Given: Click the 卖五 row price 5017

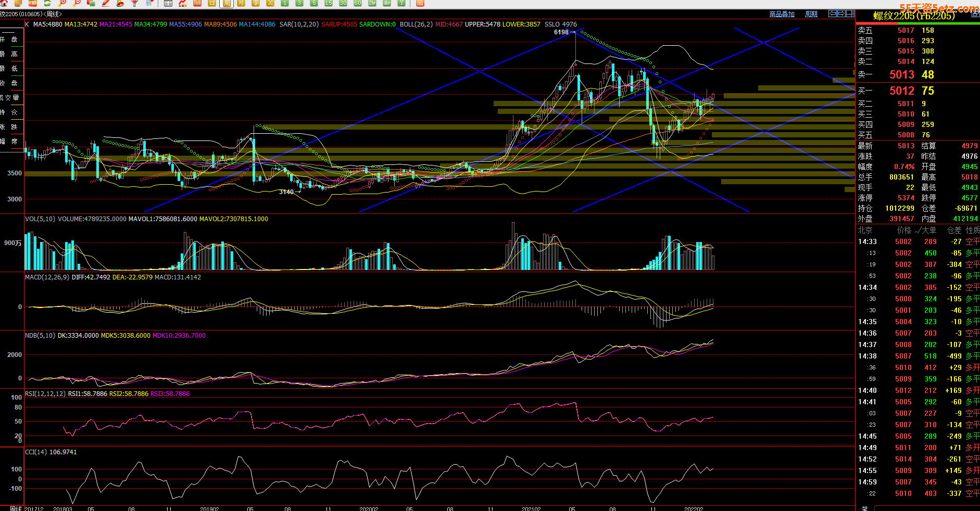Looking at the screenshot, I should [906, 30].
